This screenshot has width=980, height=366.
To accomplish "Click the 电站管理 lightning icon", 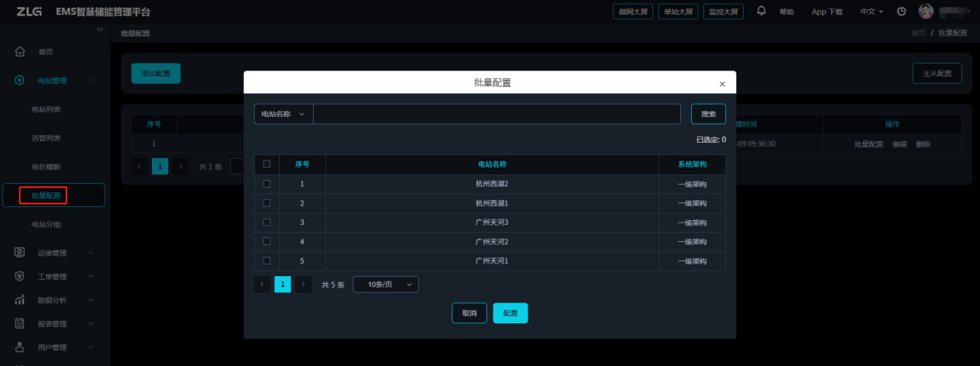I will [x=20, y=80].
